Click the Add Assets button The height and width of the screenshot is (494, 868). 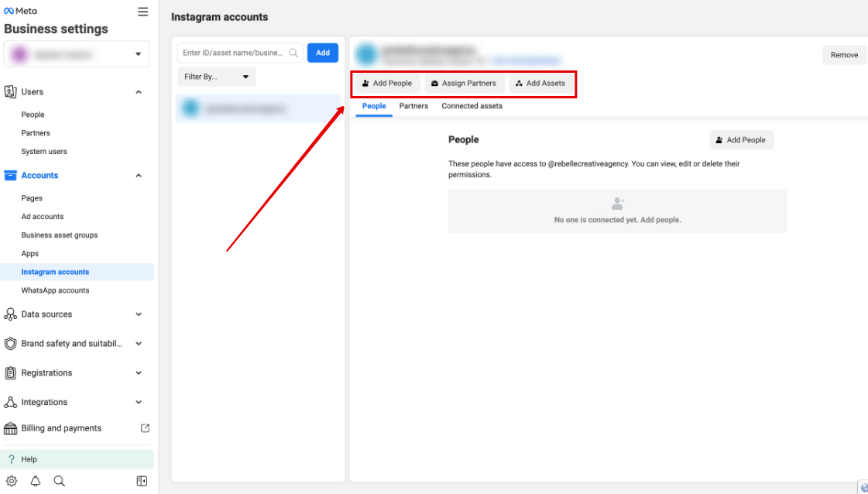pyautogui.click(x=540, y=83)
